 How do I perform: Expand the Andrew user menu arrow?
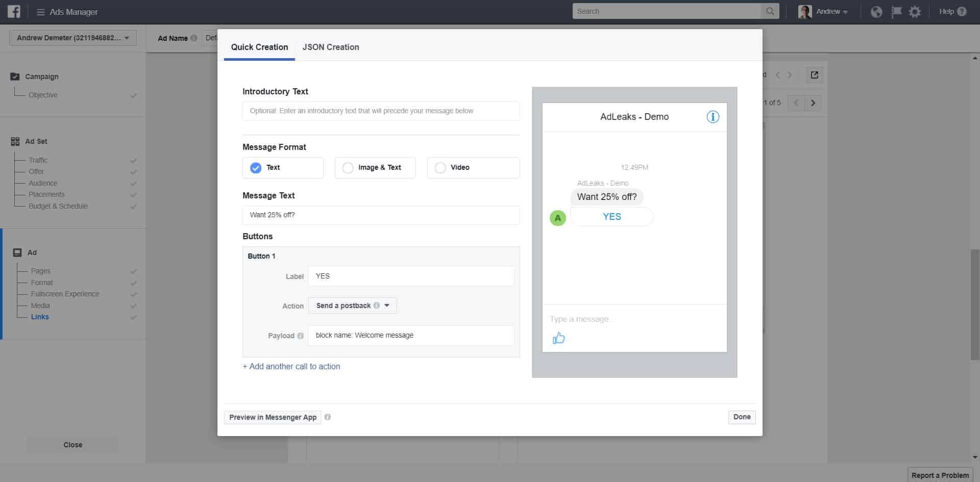point(845,12)
